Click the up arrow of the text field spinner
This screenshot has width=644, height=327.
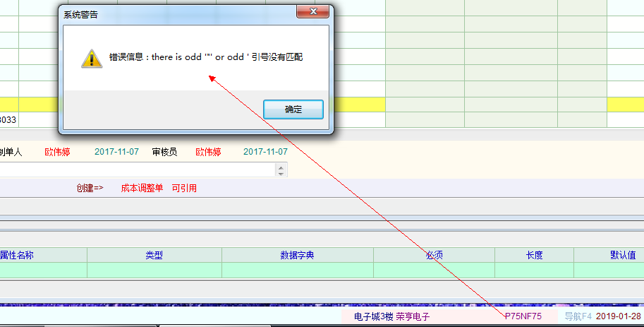pos(281,167)
